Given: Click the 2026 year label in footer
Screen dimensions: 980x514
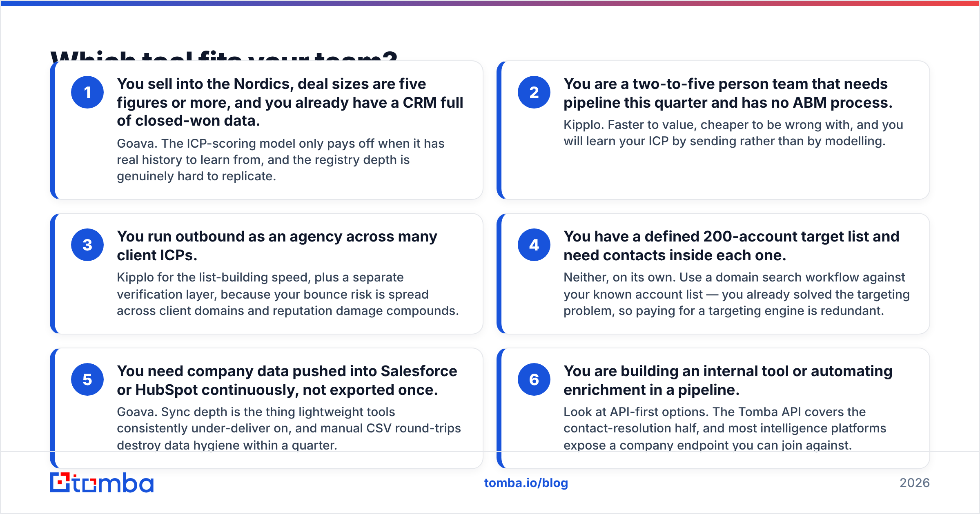Looking at the screenshot, I should (x=915, y=483).
